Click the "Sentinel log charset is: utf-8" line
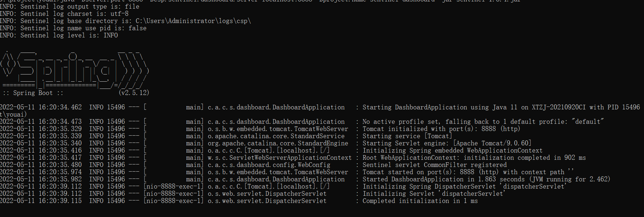 (64, 14)
